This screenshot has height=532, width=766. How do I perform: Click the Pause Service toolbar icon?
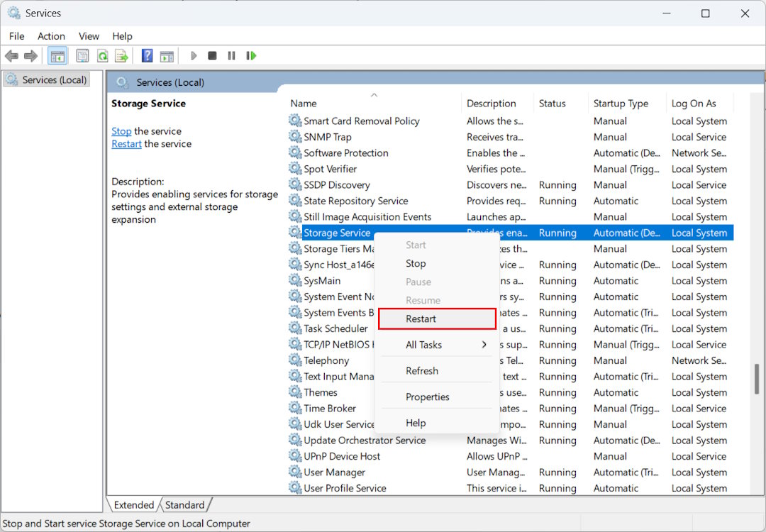tap(231, 56)
